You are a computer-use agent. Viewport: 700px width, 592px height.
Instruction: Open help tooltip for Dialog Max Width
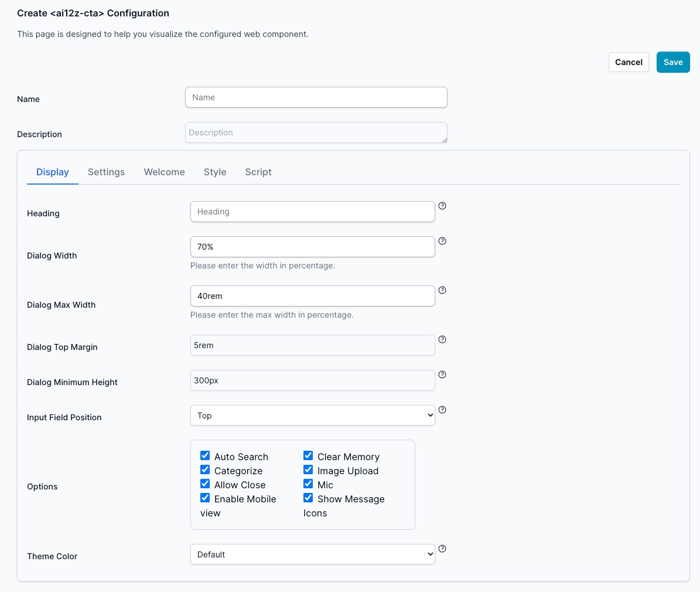tap(442, 290)
